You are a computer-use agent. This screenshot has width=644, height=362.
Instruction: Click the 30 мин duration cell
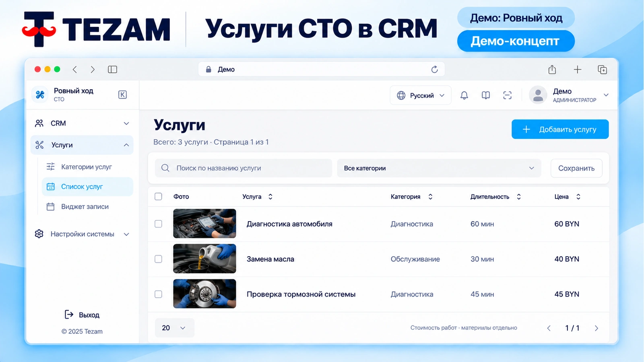pyautogui.click(x=482, y=259)
